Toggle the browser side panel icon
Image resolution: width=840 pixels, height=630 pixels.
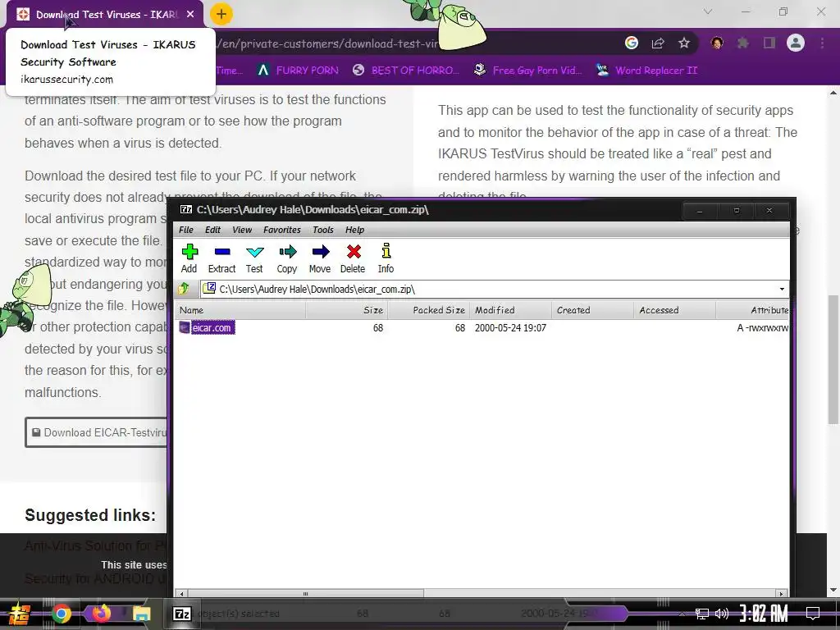tap(769, 43)
